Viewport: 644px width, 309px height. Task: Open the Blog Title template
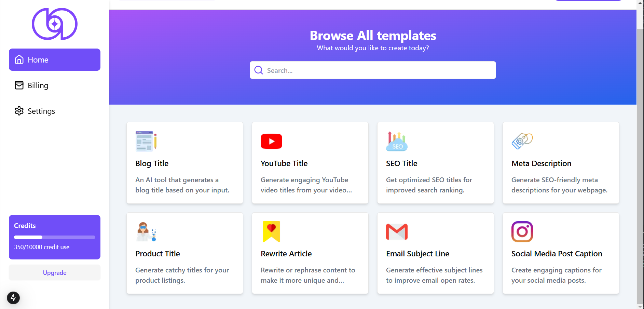pyautogui.click(x=184, y=163)
